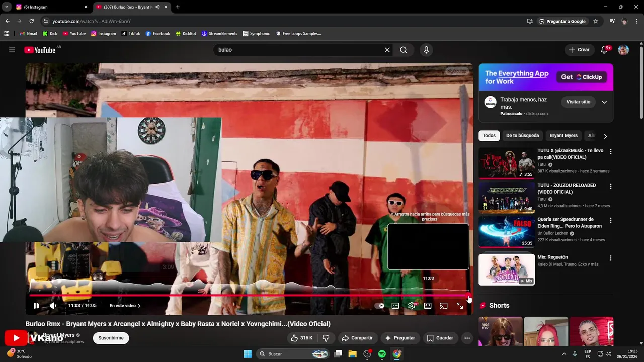
Task: Click the Crear button
Action: (x=579, y=50)
